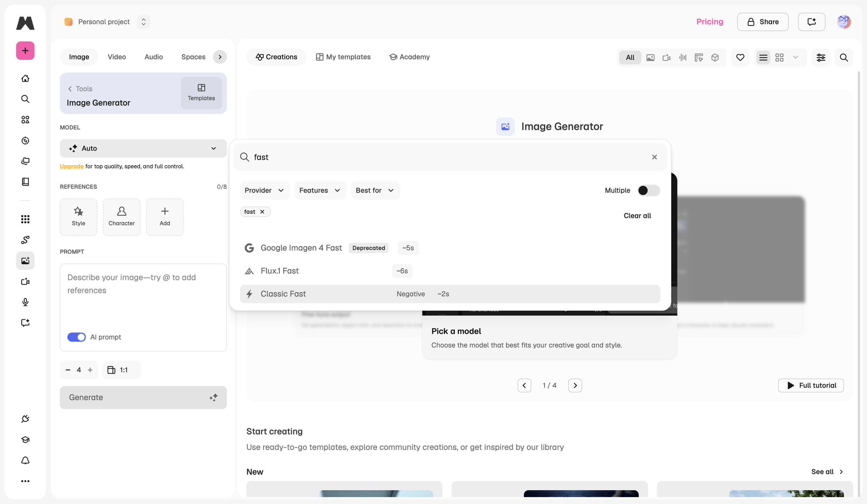Click the model search field
The image size is (867, 504).
click(450, 157)
